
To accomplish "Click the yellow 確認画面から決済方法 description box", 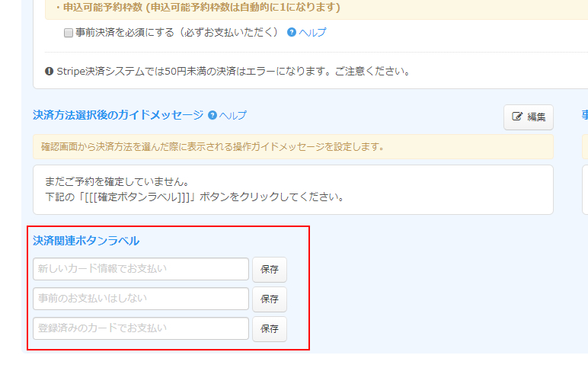I will coord(292,146).
